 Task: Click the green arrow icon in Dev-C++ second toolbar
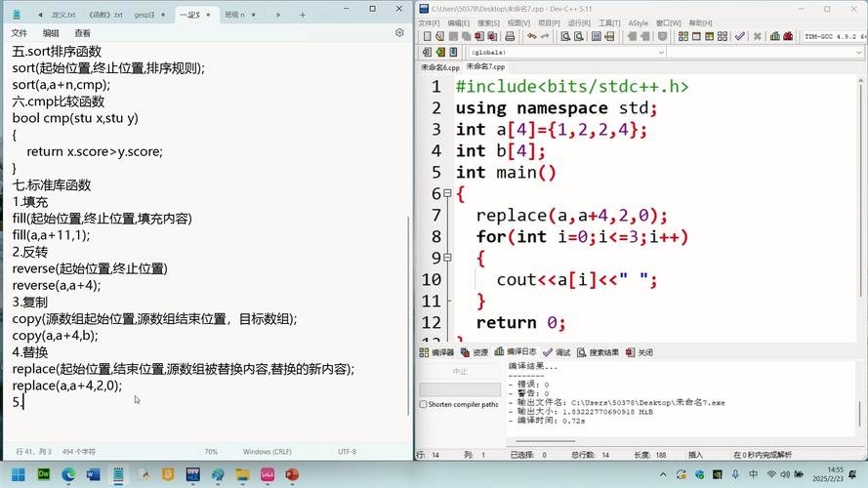(440, 52)
